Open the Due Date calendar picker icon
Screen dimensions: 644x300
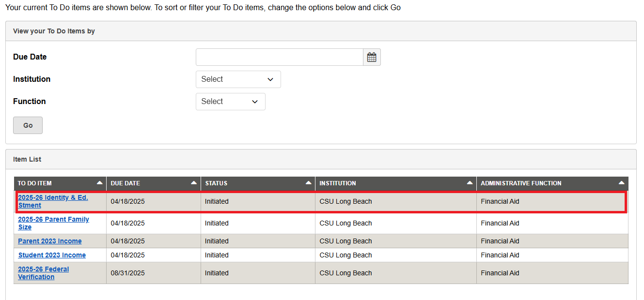(372, 57)
